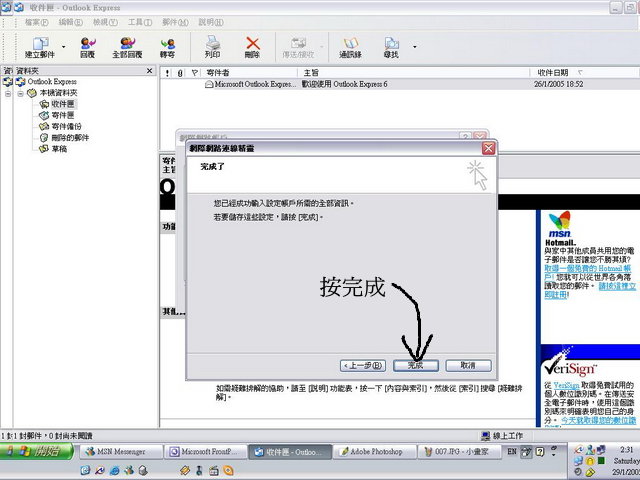Viewport: 640px width, 480px height.
Task: Select the 刪除的郵件 (Deleted Items) folder
Action: (x=67, y=137)
